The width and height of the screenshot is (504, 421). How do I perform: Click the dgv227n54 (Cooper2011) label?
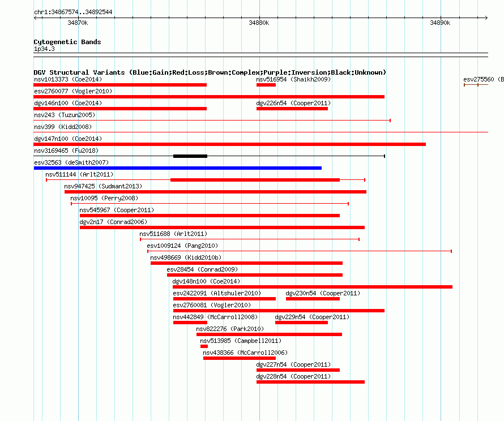293,364
